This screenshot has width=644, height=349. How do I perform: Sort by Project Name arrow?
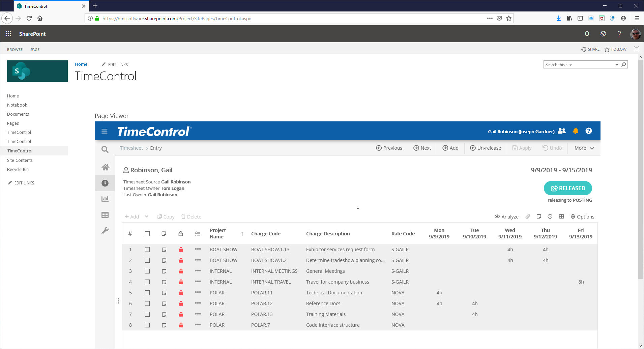pyautogui.click(x=242, y=234)
